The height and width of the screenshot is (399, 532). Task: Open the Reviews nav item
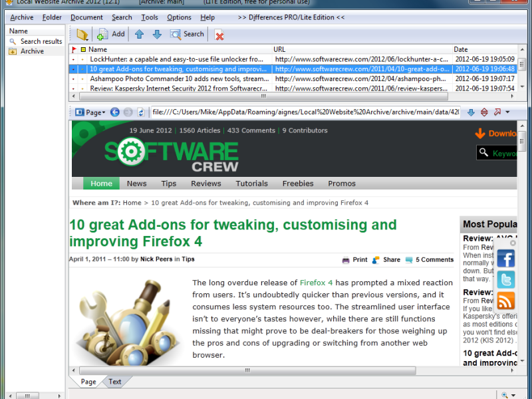pos(206,184)
